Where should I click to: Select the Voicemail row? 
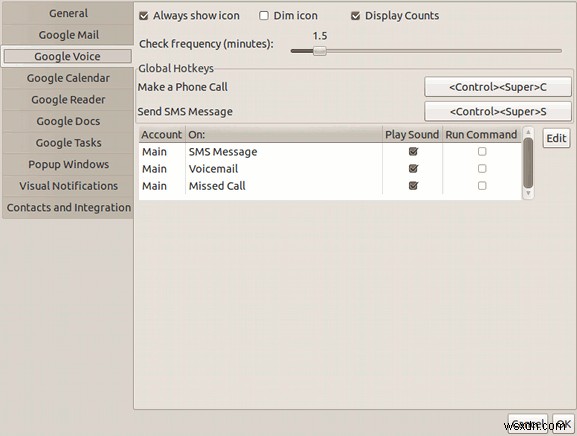[x=330, y=169]
